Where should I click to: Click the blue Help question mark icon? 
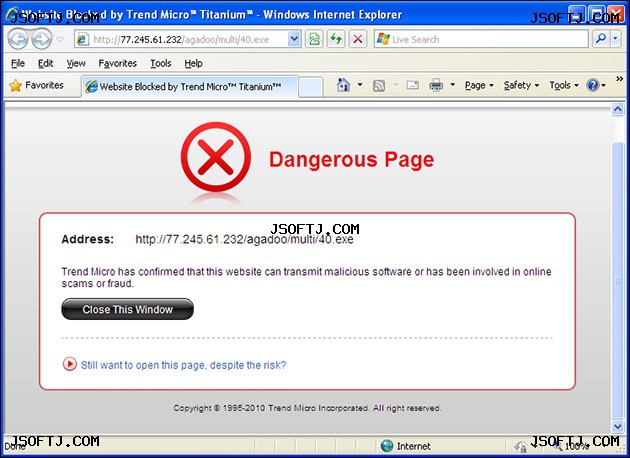593,85
